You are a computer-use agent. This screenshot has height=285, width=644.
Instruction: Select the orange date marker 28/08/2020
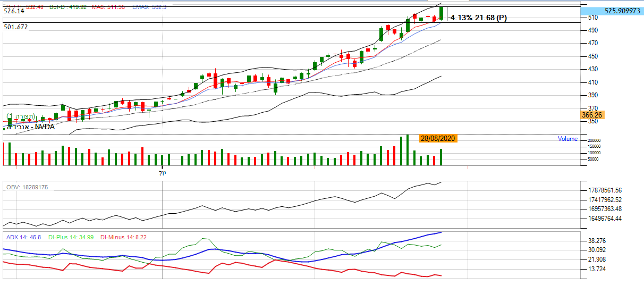tap(438, 138)
